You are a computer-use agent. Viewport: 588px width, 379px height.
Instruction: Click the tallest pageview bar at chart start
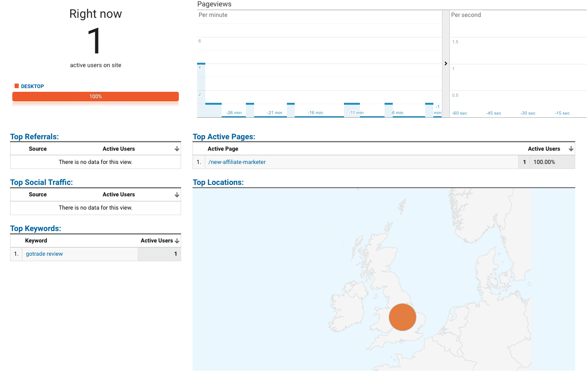pyautogui.click(x=201, y=90)
